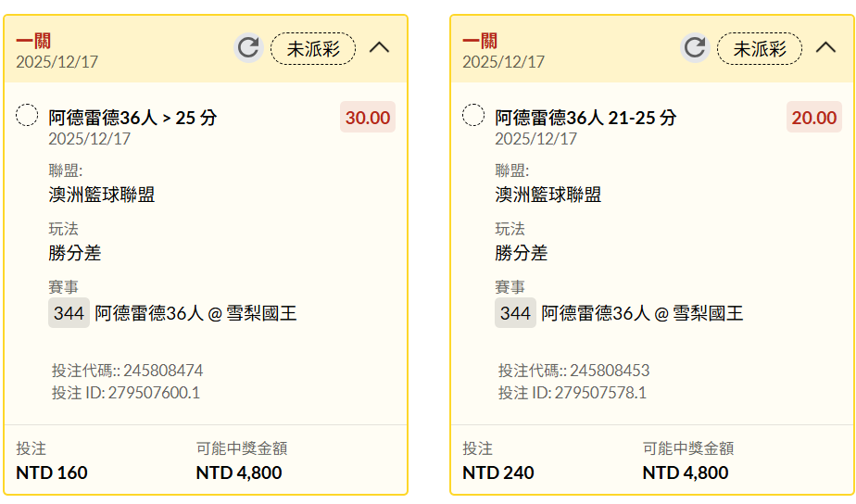Click event number 344 in the 30.00 odds card

[69, 313]
